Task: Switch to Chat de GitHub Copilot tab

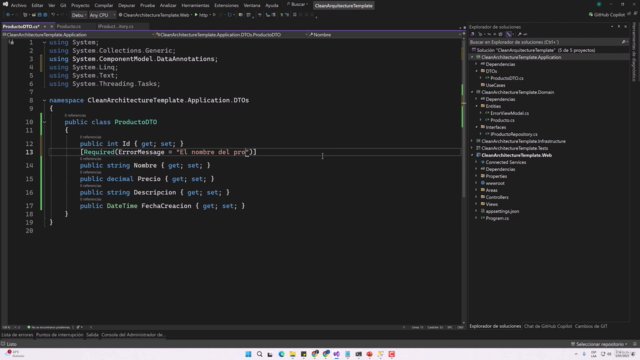Action: pos(548,326)
